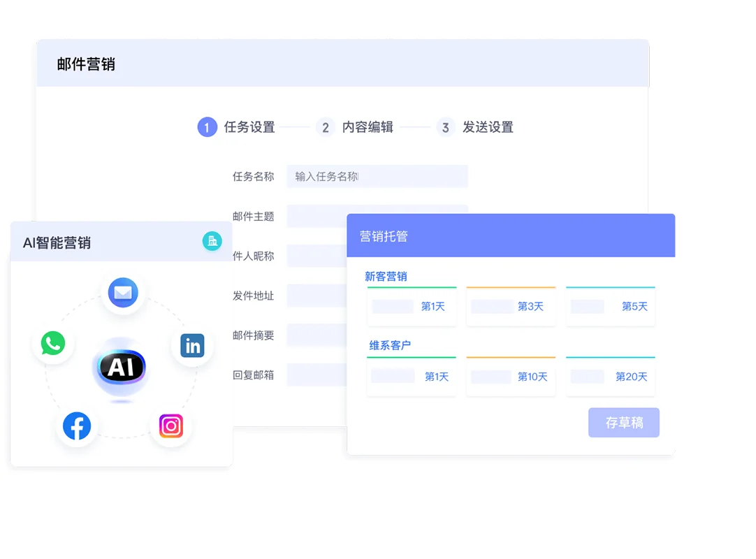Image resolution: width=756 pixels, height=559 pixels.
Task: Tap the central AI logo
Action: (122, 367)
